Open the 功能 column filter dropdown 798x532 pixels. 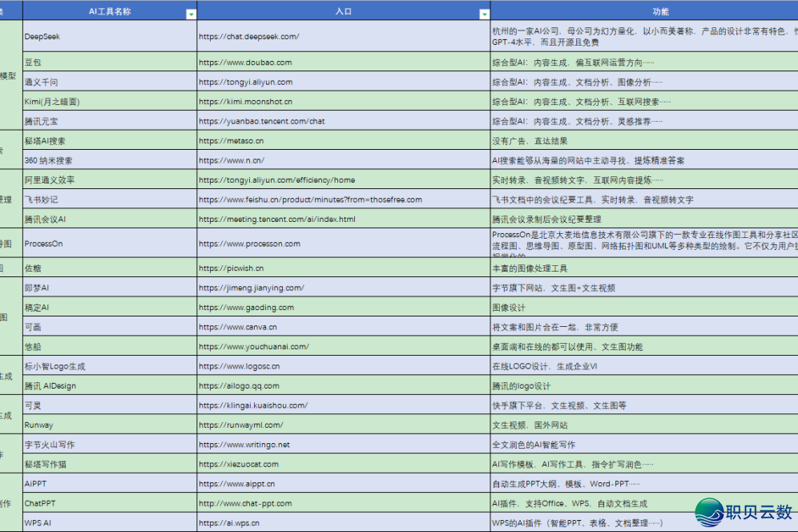pos(790,13)
